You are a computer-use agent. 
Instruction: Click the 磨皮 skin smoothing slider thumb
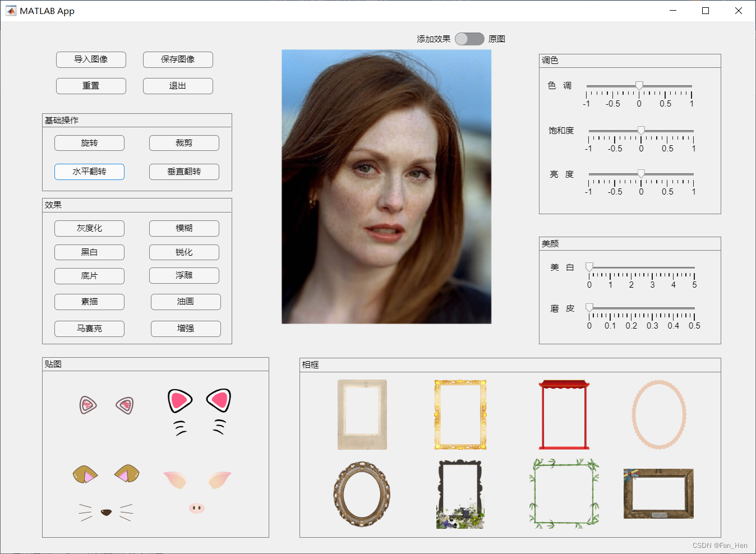589,308
